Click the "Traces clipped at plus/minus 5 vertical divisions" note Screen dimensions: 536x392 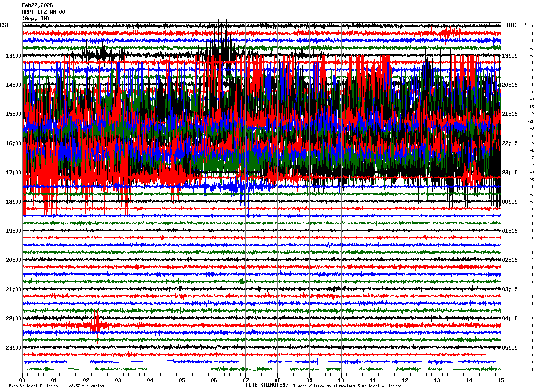pyautogui.click(x=347, y=386)
